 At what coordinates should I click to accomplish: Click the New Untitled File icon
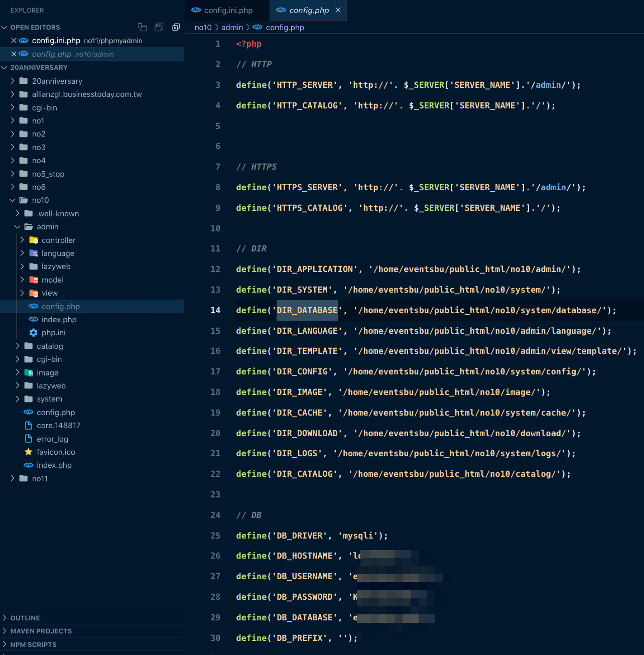point(143,27)
